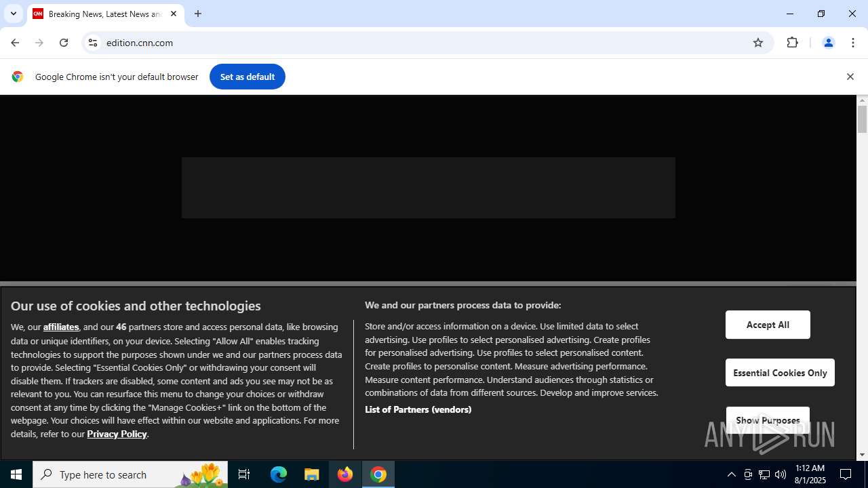Open the Extensions puzzle icon
This screenshot has height=488, width=868.
[792, 43]
